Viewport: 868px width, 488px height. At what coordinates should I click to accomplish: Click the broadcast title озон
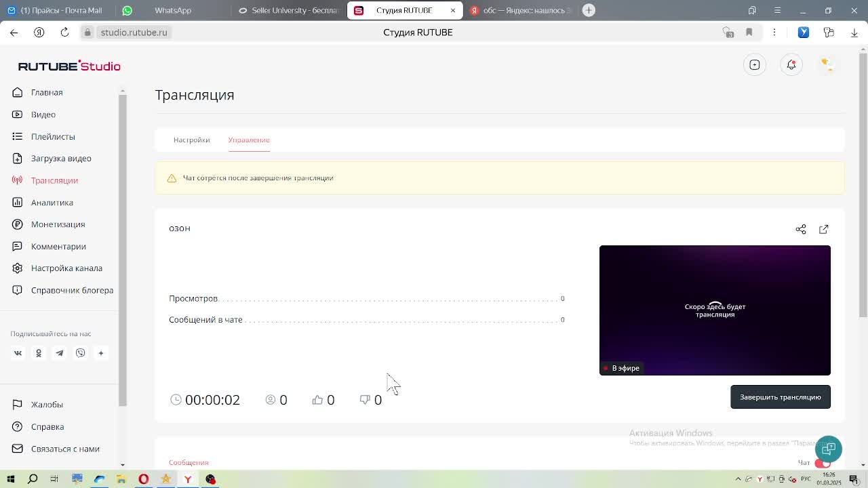point(180,228)
